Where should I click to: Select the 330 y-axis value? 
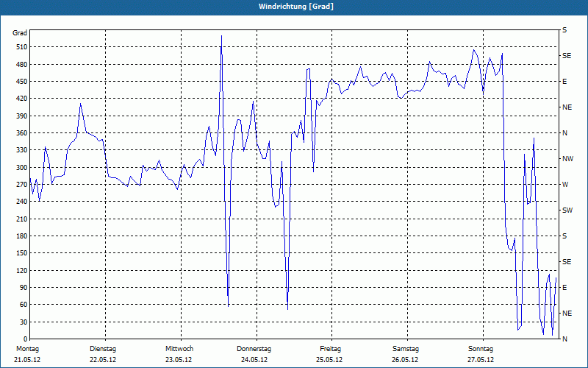(22, 150)
